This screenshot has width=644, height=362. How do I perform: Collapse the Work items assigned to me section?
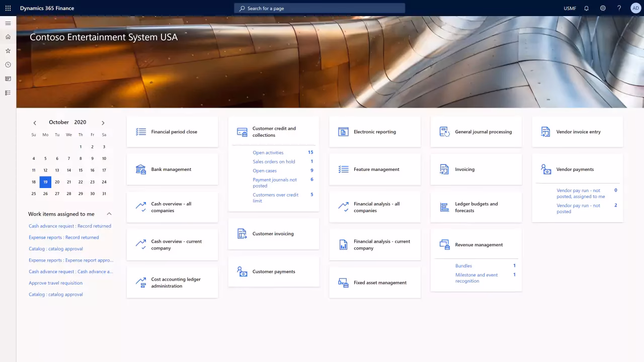(109, 213)
